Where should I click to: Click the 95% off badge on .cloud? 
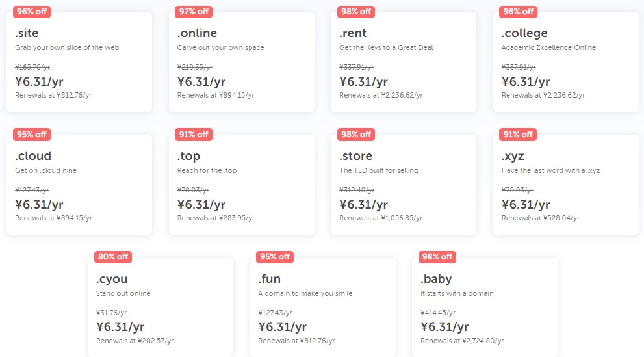(32, 135)
